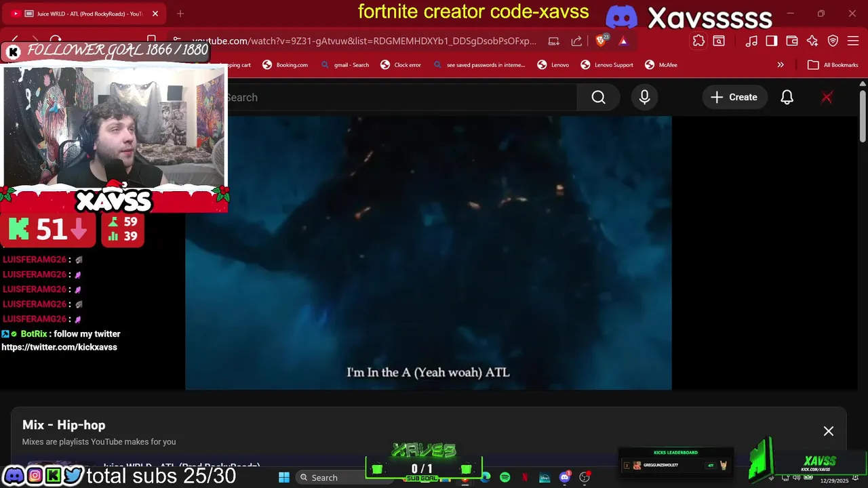The image size is (868, 488).
Task: Open the browser hamburger menu
Action: pyautogui.click(x=853, y=41)
